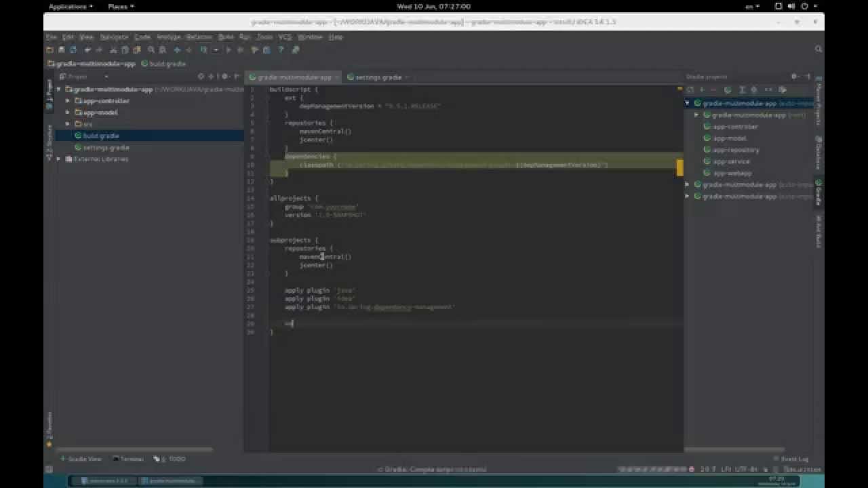
Task: Open the Terminal tool window
Action: click(128, 459)
